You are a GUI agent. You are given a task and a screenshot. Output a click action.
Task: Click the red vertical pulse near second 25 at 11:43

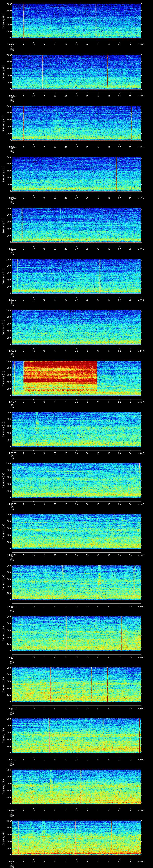click(x=66, y=633)
